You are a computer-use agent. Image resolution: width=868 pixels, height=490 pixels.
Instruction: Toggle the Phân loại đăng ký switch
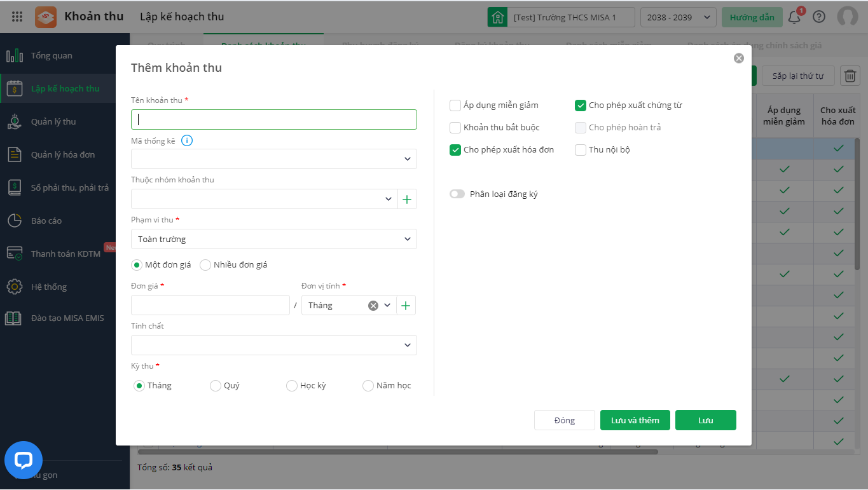pos(457,194)
